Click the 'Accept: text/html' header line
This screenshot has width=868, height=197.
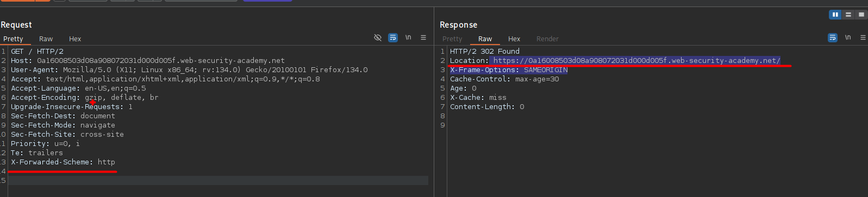coord(165,79)
